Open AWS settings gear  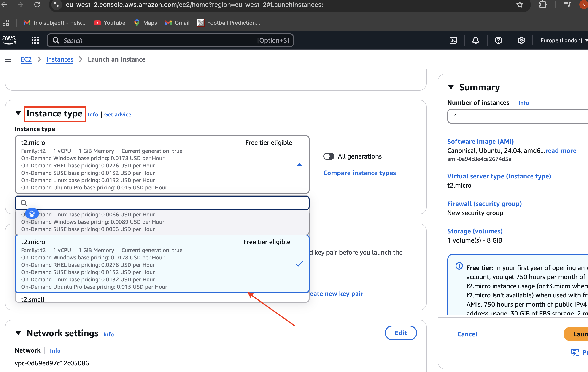pos(521,40)
